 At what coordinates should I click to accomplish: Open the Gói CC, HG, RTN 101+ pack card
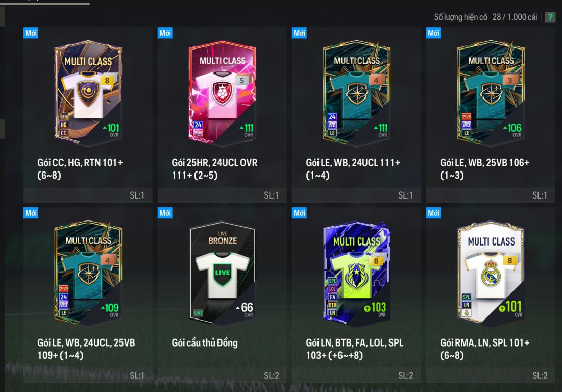[88, 115]
